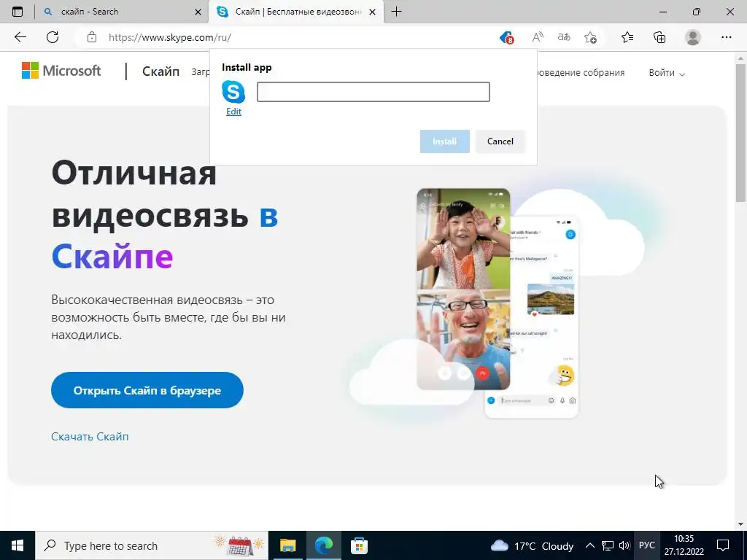
Task: Focus the app name input field
Action: [373, 92]
